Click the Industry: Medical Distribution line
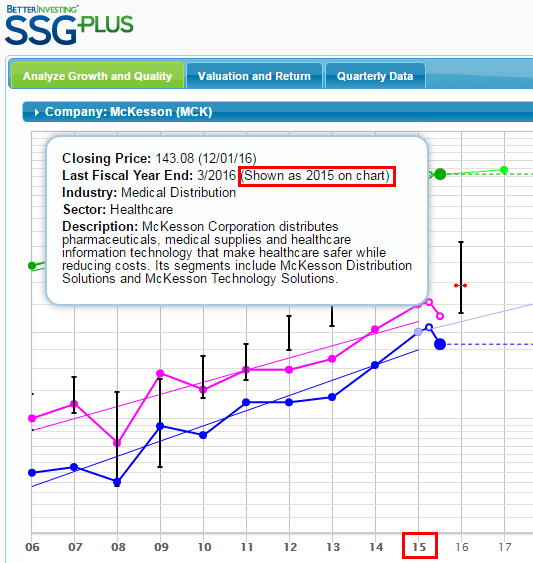This screenshot has height=563, width=533. point(149,192)
